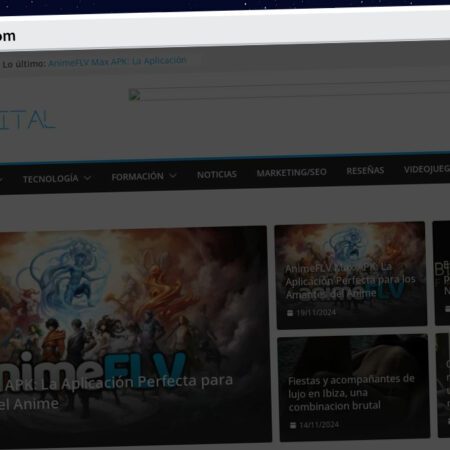Click the broken banner image placeholder

click(x=134, y=95)
